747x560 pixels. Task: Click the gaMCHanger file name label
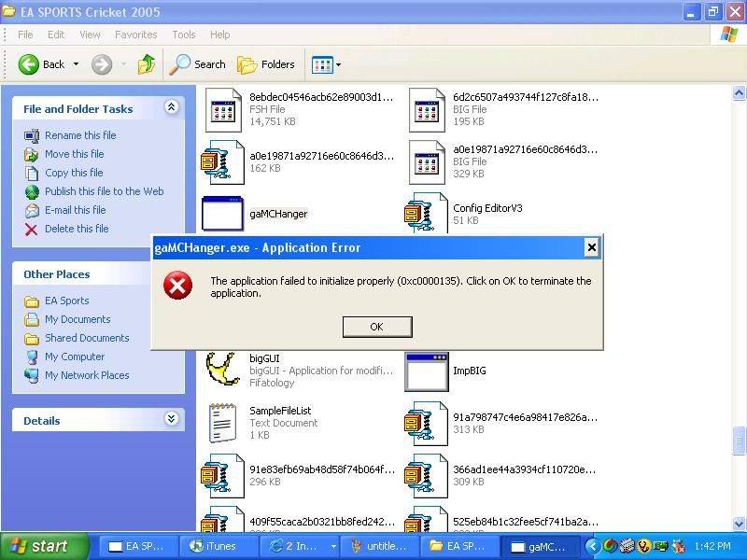(x=278, y=214)
